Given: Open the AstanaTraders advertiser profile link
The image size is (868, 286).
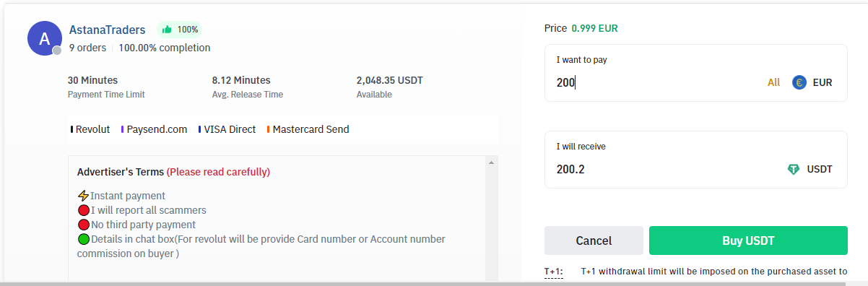Looking at the screenshot, I should pos(108,30).
